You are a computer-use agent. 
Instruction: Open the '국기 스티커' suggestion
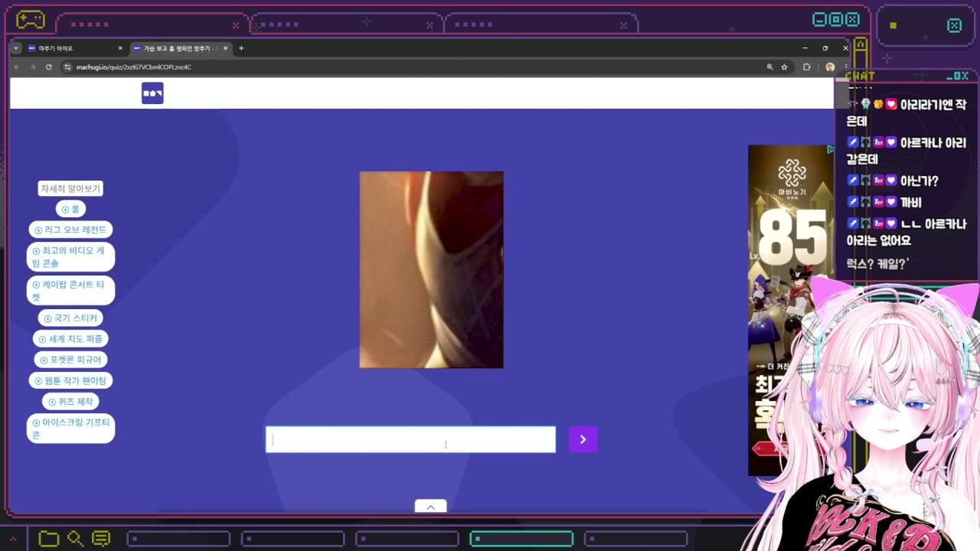click(70, 318)
